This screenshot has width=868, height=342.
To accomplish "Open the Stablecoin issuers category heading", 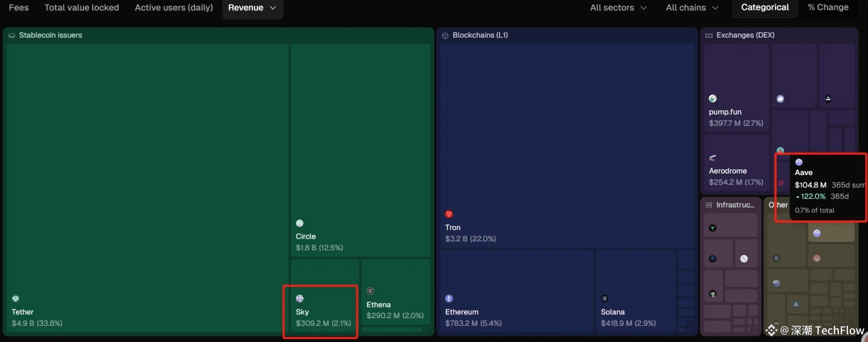I will coord(51,35).
